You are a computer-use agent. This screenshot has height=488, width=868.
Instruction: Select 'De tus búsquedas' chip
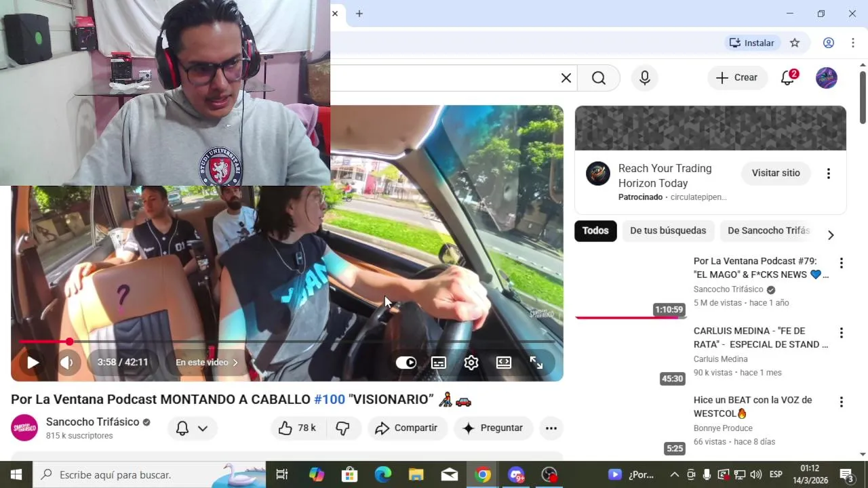tap(668, 230)
